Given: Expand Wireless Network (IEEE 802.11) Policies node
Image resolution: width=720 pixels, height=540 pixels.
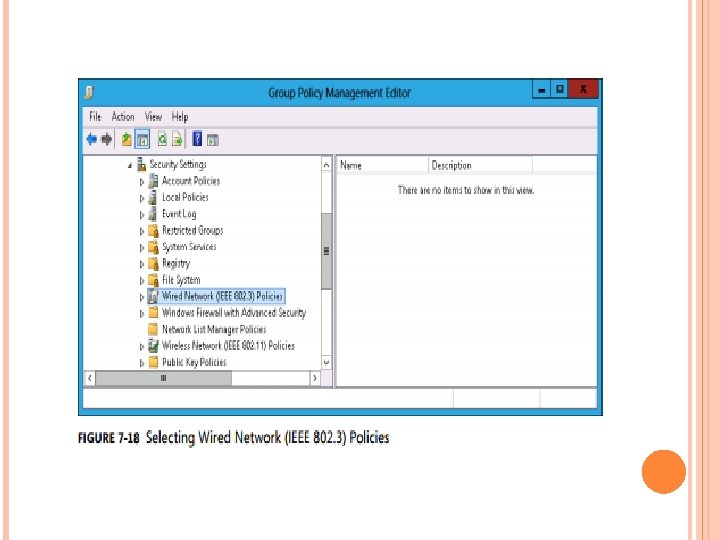Looking at the screenshot, I should click(x=142, y=347).
